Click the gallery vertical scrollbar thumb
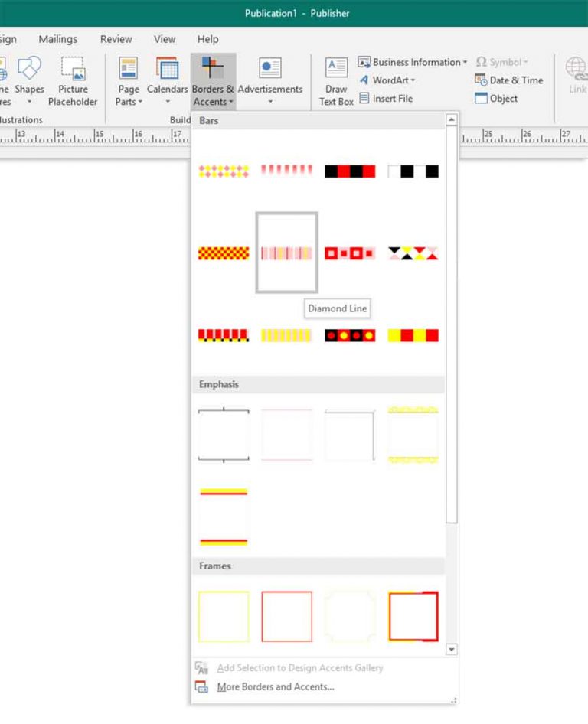The image size is (588, 724). point(451,324)
